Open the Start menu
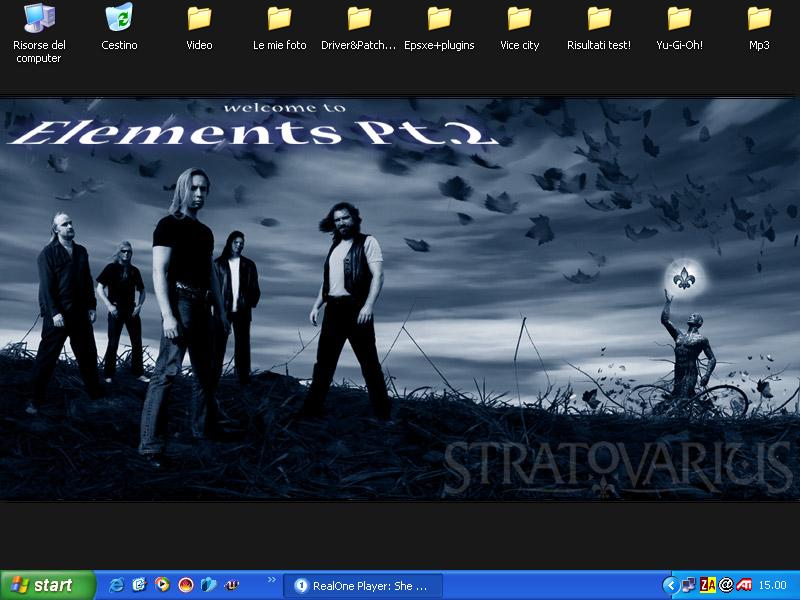Viewport: 800px width, 600px height. pyautogui.click(x=47, y=585)
